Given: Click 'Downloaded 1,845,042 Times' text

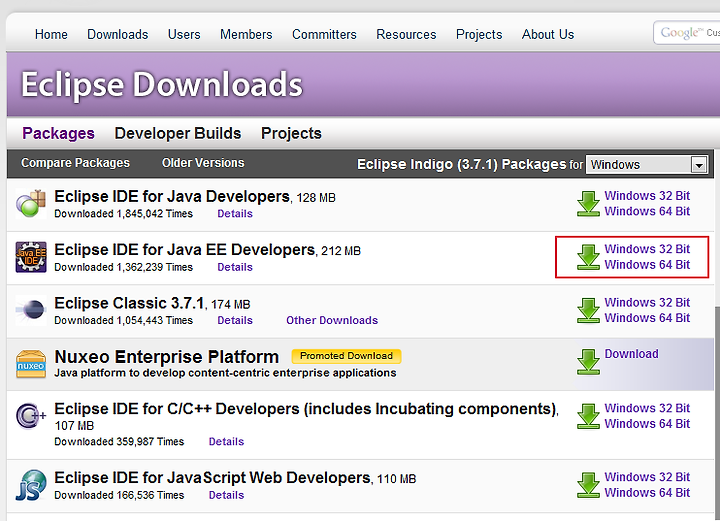Looking at the screenshot, I should tap(124, 213).
